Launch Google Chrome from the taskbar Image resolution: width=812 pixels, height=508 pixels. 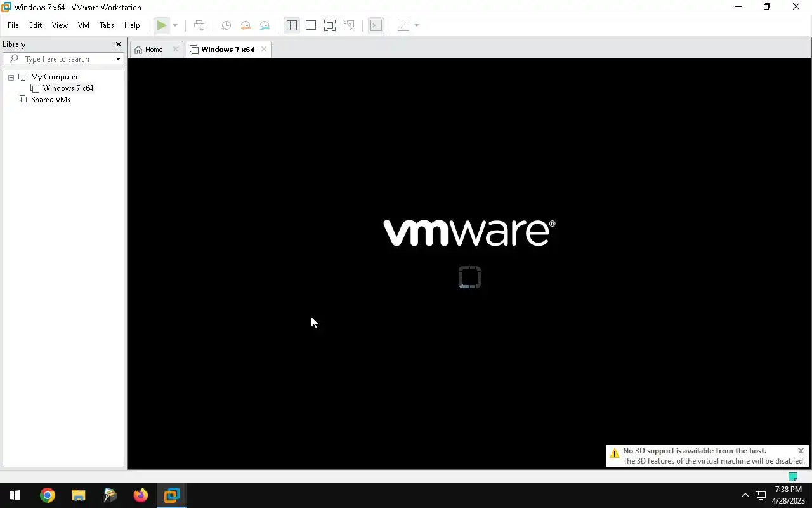(x=48, y=495)
